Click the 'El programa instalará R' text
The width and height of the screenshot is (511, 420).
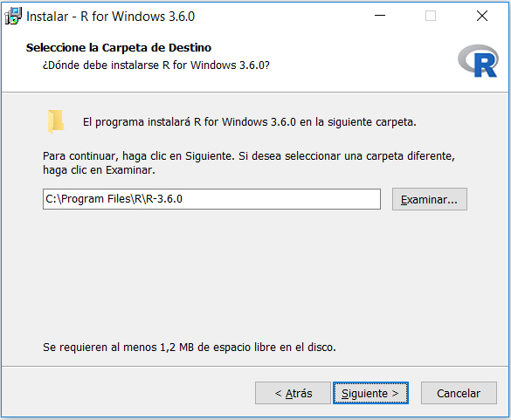(249, 122)
